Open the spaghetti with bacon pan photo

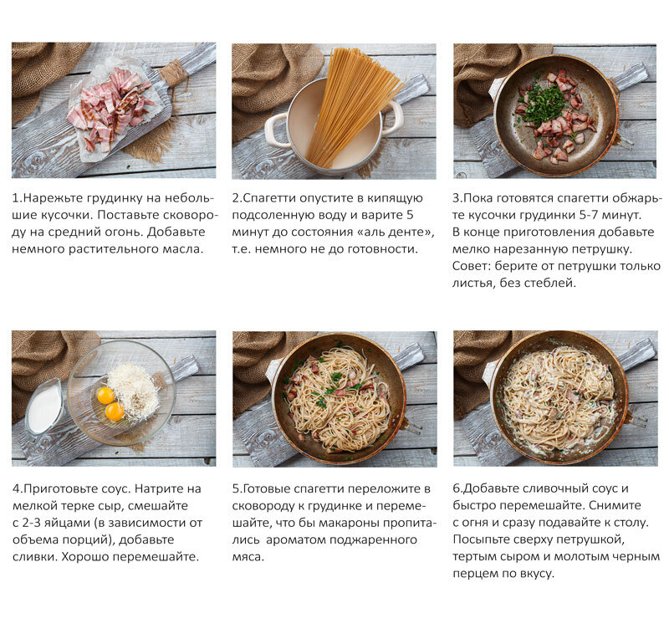coord(334,399)
